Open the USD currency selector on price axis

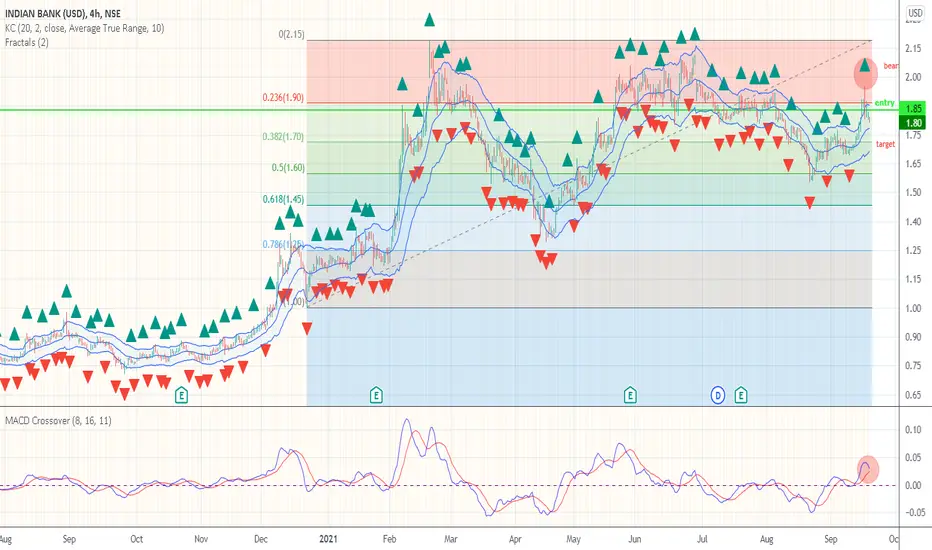click(915, 12)
